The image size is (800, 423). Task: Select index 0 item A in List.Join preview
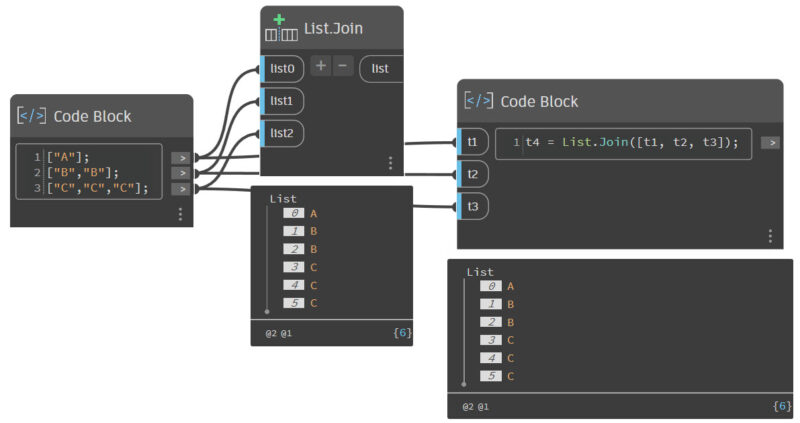click(301, 213)
